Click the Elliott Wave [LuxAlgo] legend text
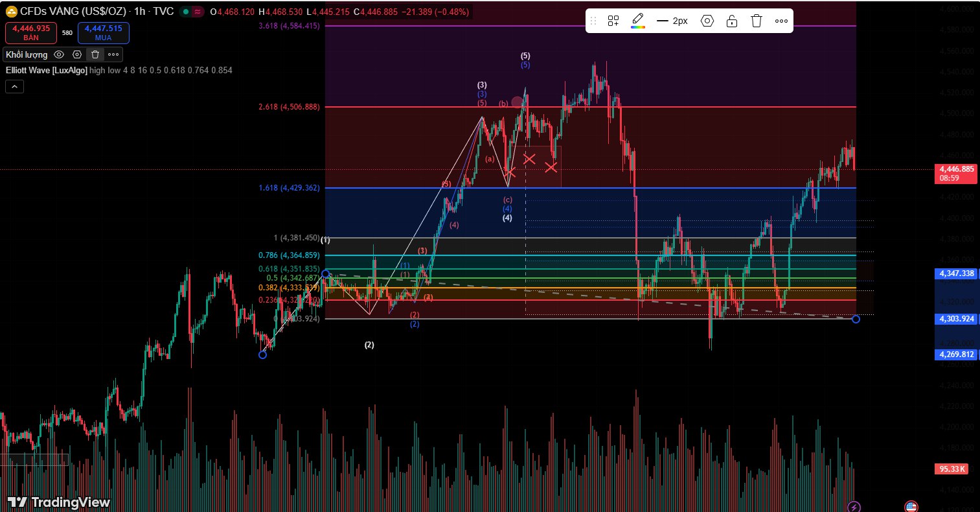The height and width of the screenshot is (512, 980). 45,70
